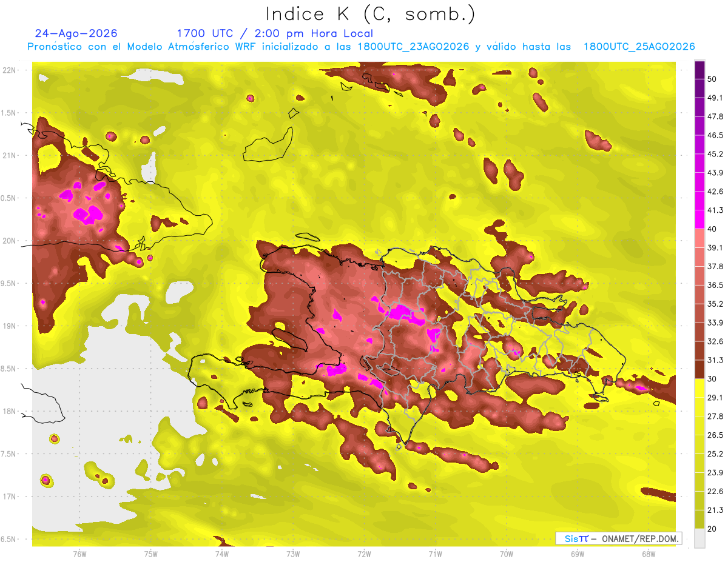Screen dimensions: 728x562
Task: Click the longitude label "74W"
Action: click(222, 554)
